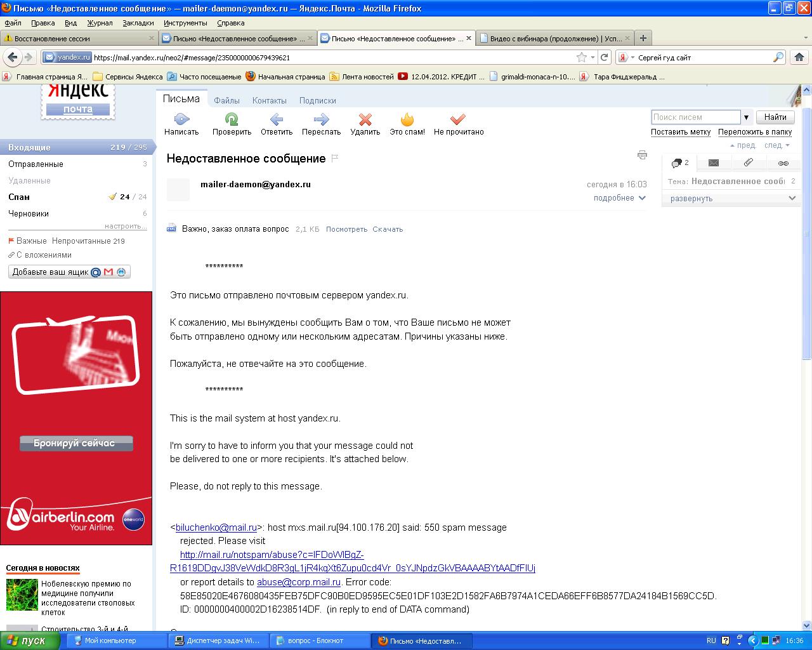The height and width of the screenshot is (650, 812).
Task: Open the abuse@corp.mail.ru link
Action: (299, 582)
